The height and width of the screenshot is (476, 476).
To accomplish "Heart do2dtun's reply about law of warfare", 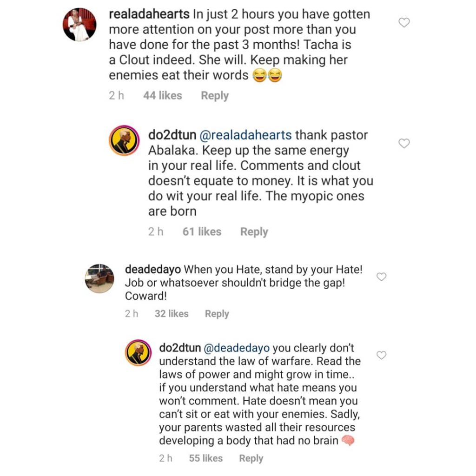I will click(381, 356).
